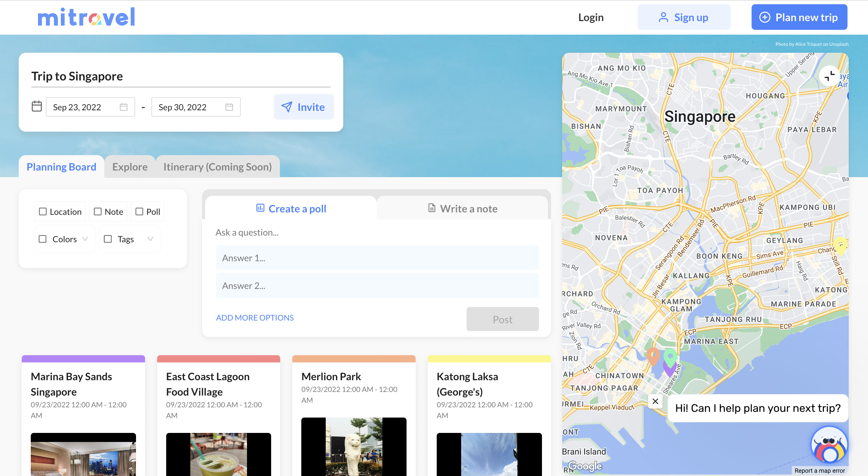Close the trip help chat bubble
The width and height of the screenshot is (868, 476).
coord(655,401)
